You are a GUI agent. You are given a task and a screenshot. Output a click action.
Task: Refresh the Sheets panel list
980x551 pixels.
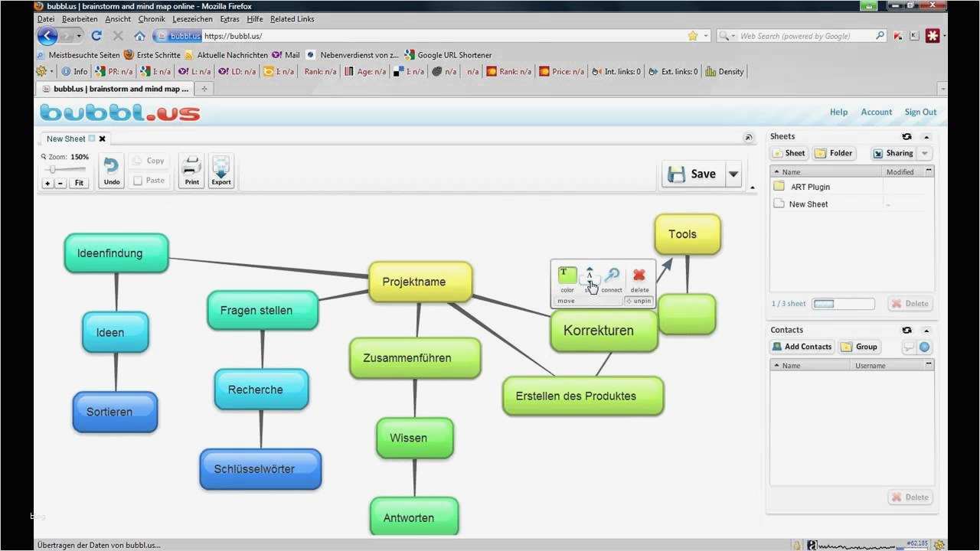906,136
